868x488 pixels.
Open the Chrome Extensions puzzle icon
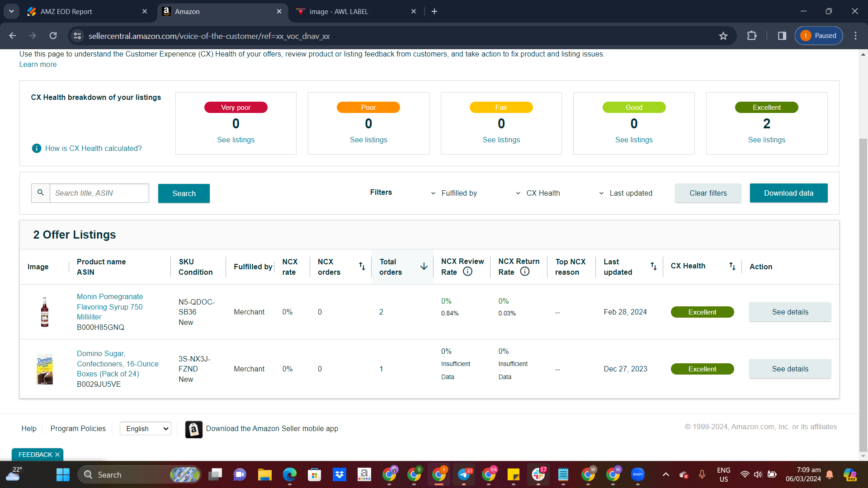click(752, 36)
